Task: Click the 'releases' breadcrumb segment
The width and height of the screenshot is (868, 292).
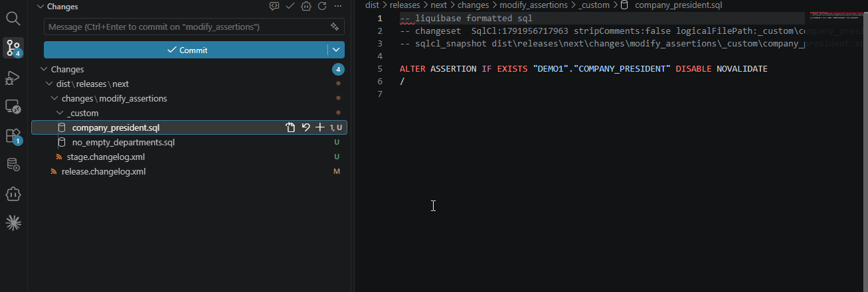Action: pos(404,5)
